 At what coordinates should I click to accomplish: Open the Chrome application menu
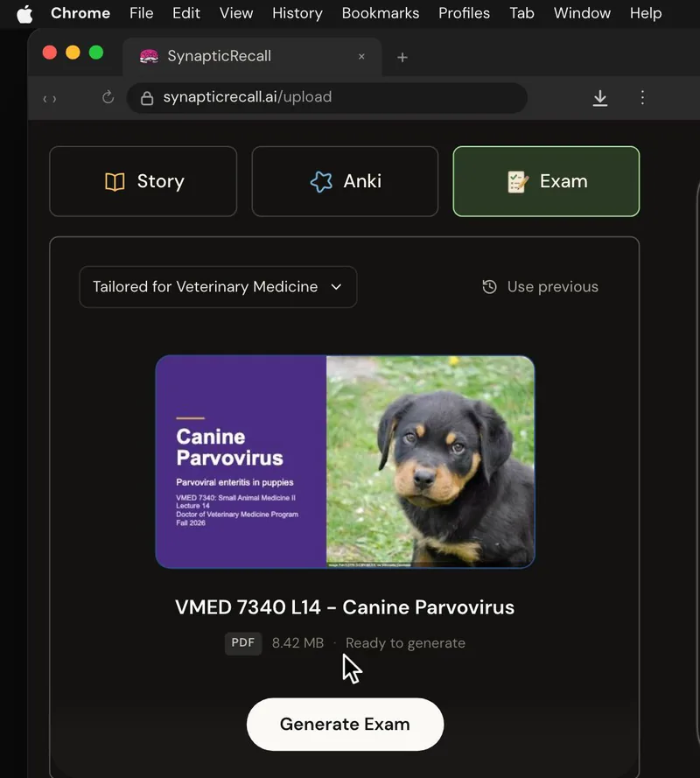[x=80, y=13]
